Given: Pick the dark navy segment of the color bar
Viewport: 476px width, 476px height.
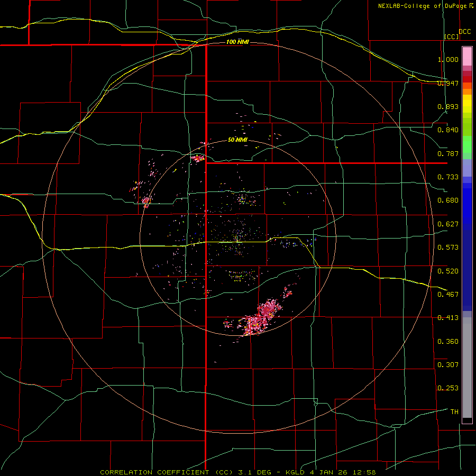Looking at the screenshot, I should 467,270.
